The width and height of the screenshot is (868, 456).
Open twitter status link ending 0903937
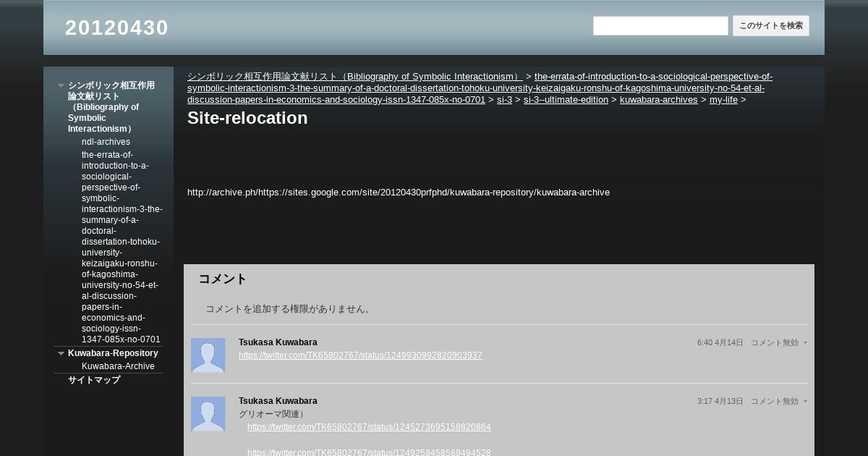(360, 355)
